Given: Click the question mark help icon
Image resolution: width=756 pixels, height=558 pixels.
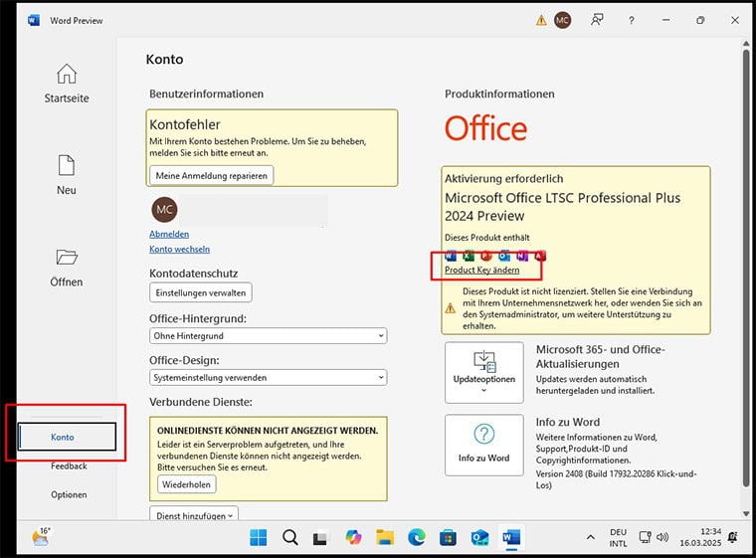Looking at the screenshot, I should pyautogui.click(x=631, y=20).
